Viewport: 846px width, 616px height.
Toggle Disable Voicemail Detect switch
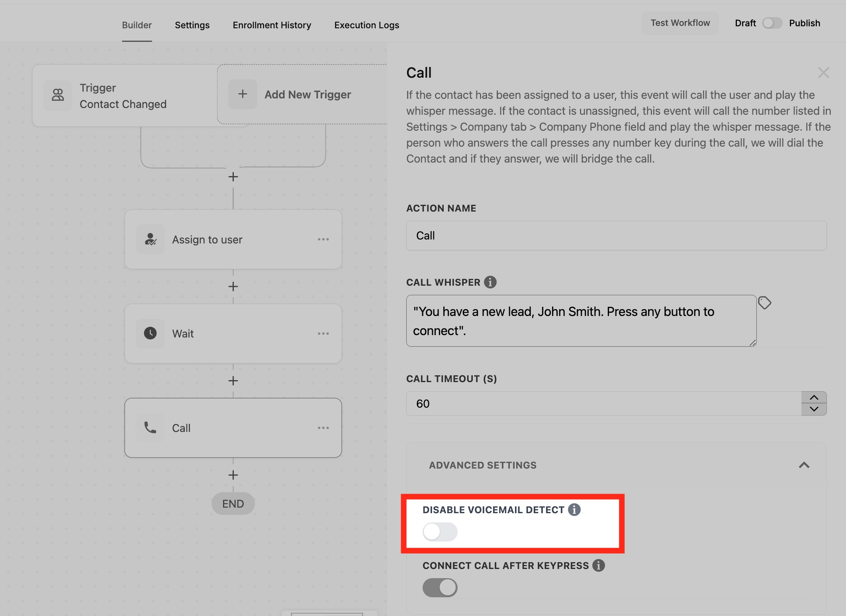click(x=440, y=532)
